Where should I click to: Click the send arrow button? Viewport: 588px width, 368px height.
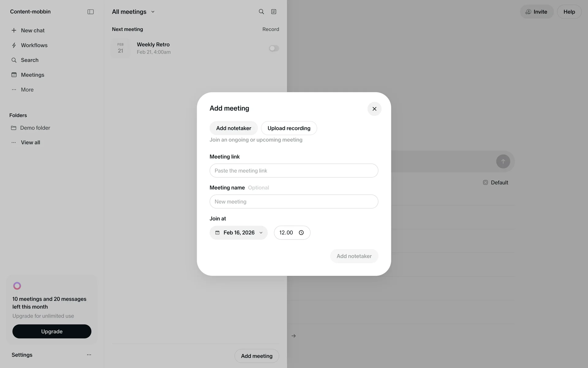click(x=503, y=161)
